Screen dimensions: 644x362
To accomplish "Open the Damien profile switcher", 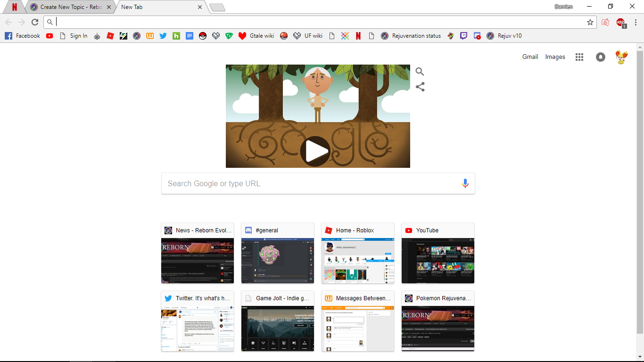I will click(x=563, y=7).
